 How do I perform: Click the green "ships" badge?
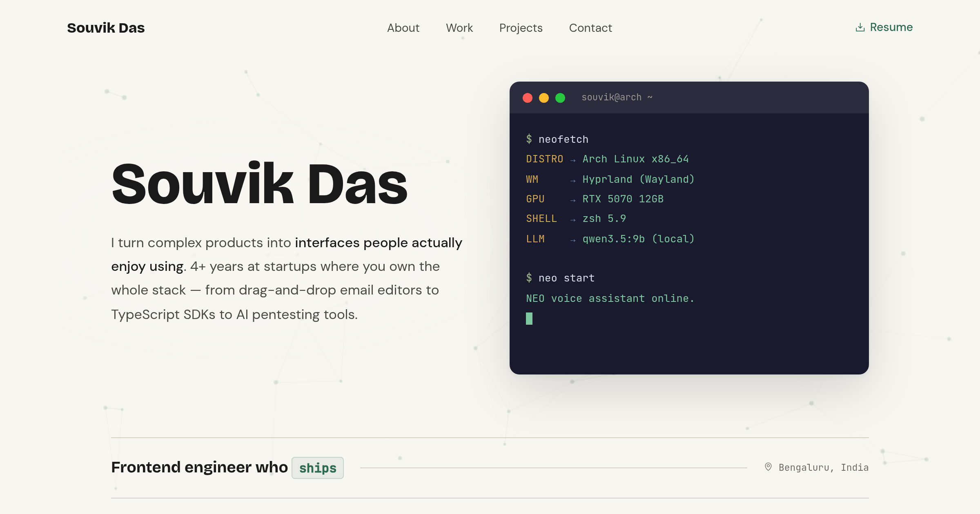tap(318, 468)
